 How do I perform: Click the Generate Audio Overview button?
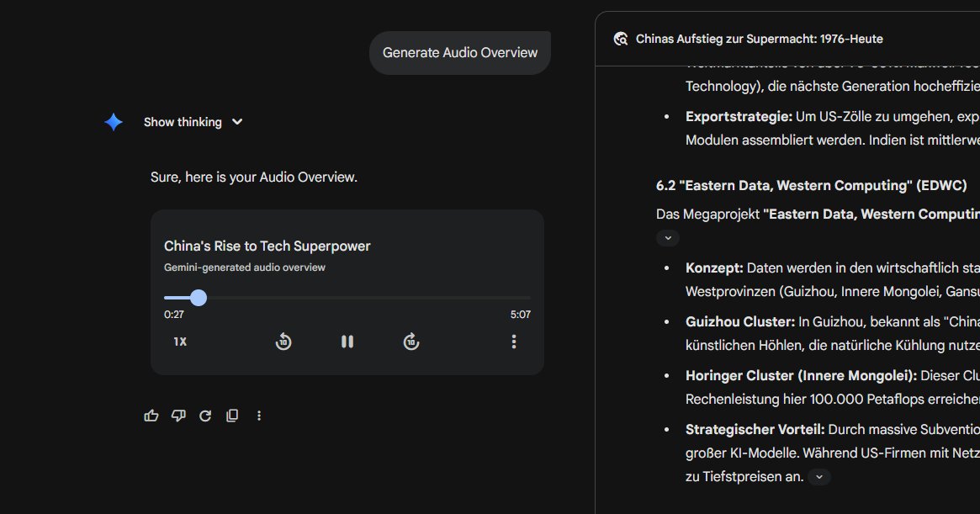tap(459, 52)
